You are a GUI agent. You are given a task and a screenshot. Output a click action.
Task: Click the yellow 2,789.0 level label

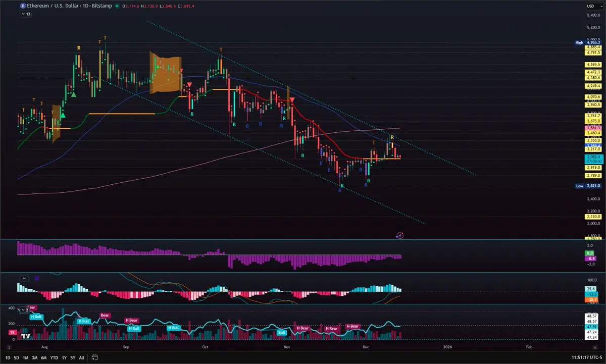point(592,175)
